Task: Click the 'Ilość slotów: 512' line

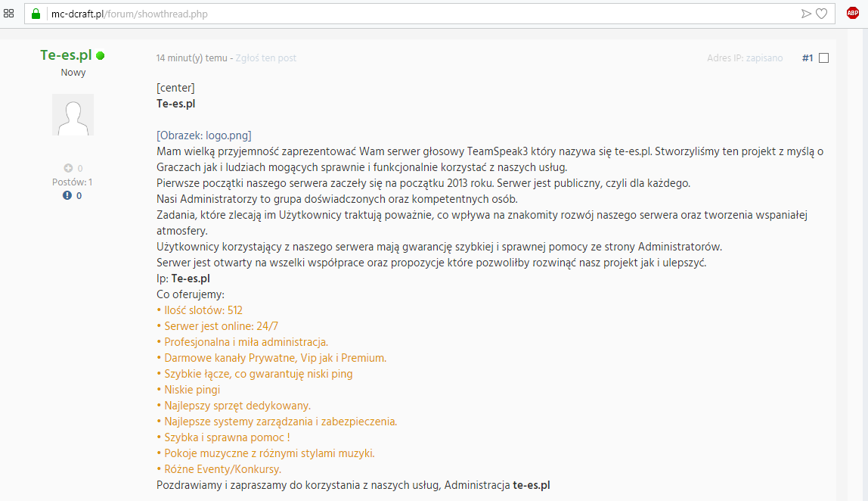Action: pos(200,310)
